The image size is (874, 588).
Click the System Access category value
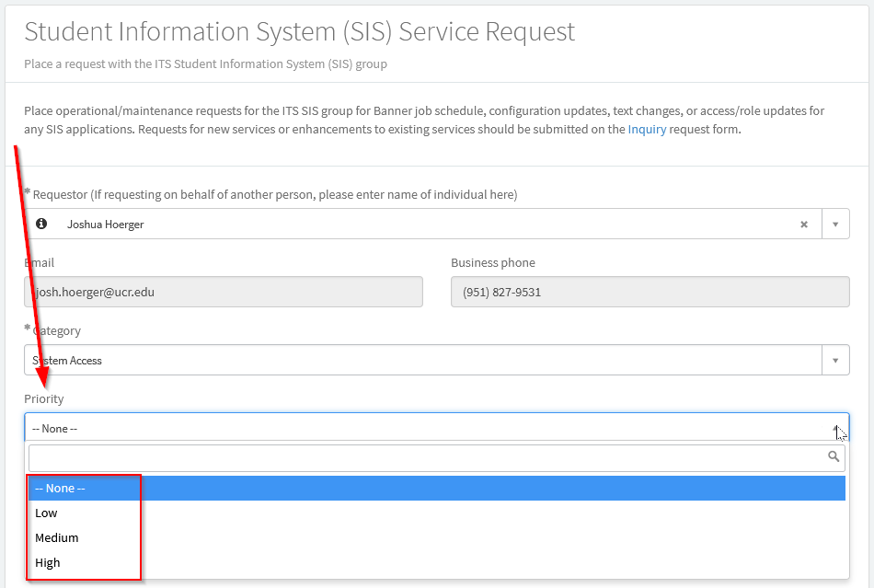click(67, 361)
